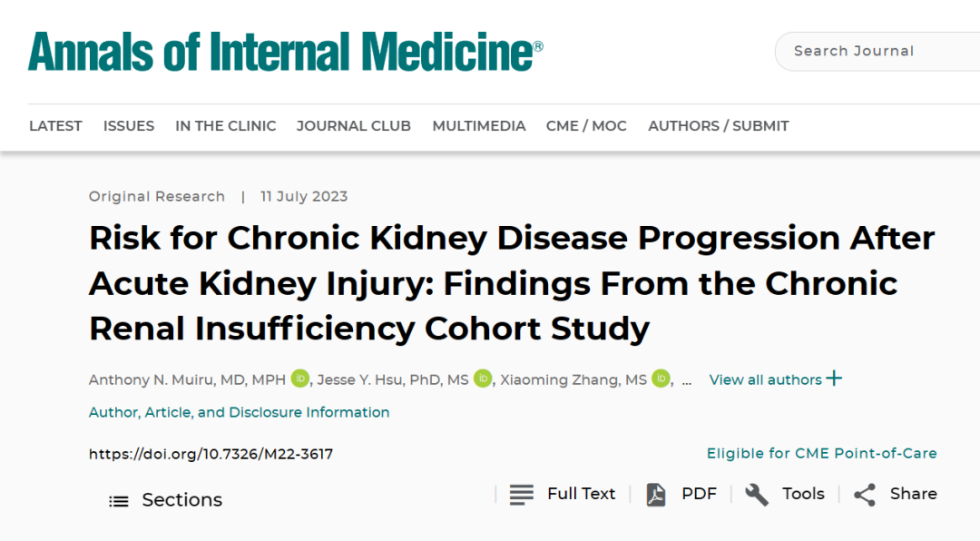Visit the MULTIMEDIA menu

tap(479, 125)
